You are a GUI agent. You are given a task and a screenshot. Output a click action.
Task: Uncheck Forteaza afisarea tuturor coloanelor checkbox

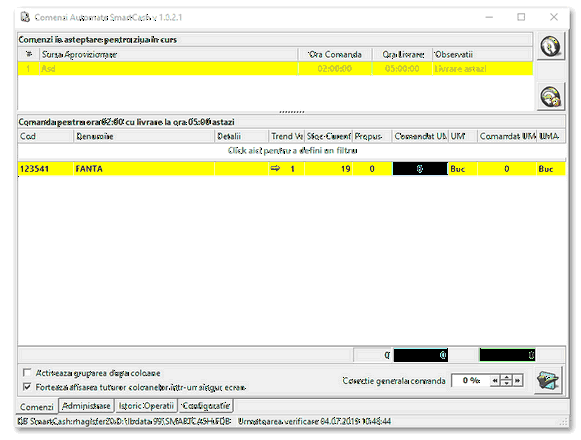(x=27, y=387)
